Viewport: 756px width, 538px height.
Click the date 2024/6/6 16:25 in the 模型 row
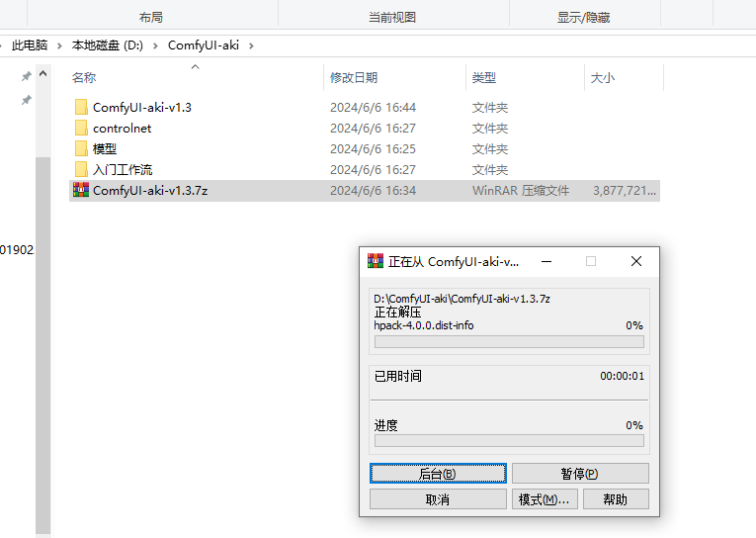click(x=373, y=148)
